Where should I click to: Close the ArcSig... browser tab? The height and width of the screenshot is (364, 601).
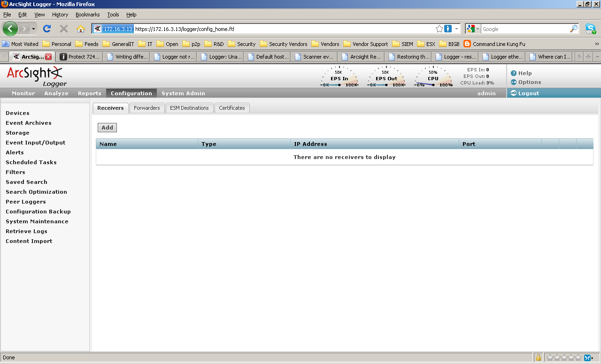coord(48,57)
